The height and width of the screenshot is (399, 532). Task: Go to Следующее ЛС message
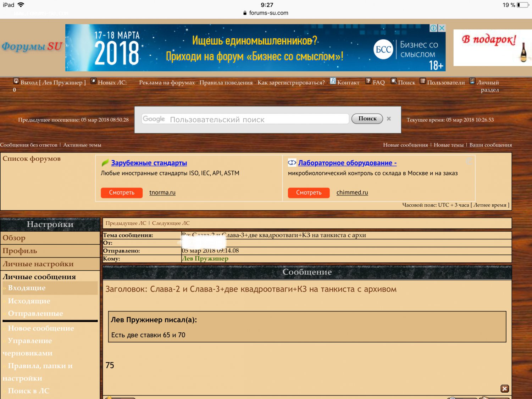pos(171,223)
